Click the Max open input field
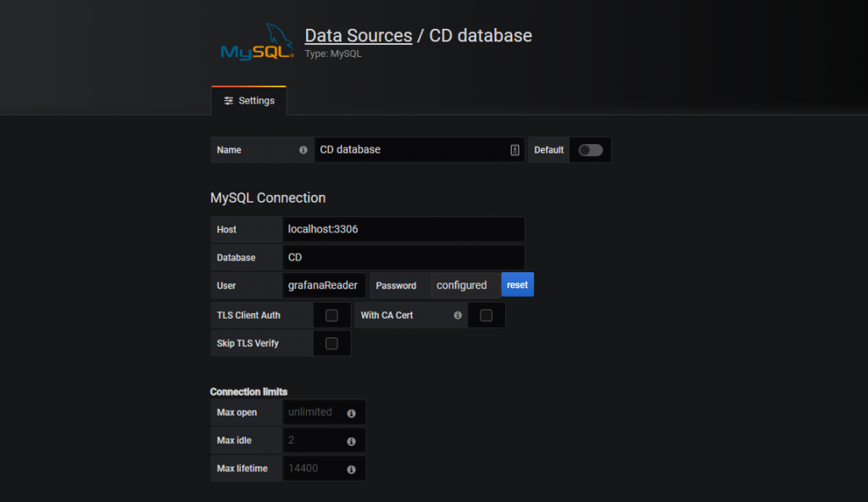This screenshot has height=502, width=868. [312, 413]
